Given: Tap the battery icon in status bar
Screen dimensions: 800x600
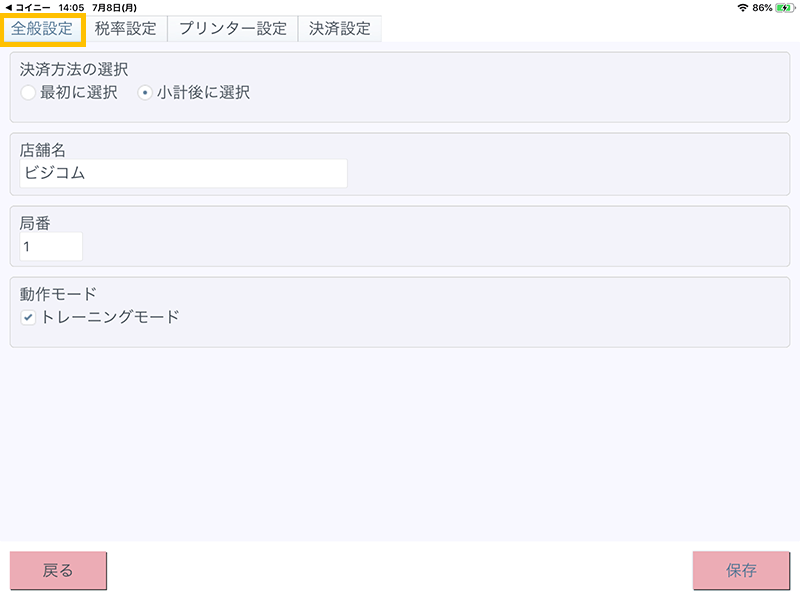Looking at the screenshot, I should pyautogui.click(x=784, y=7).
